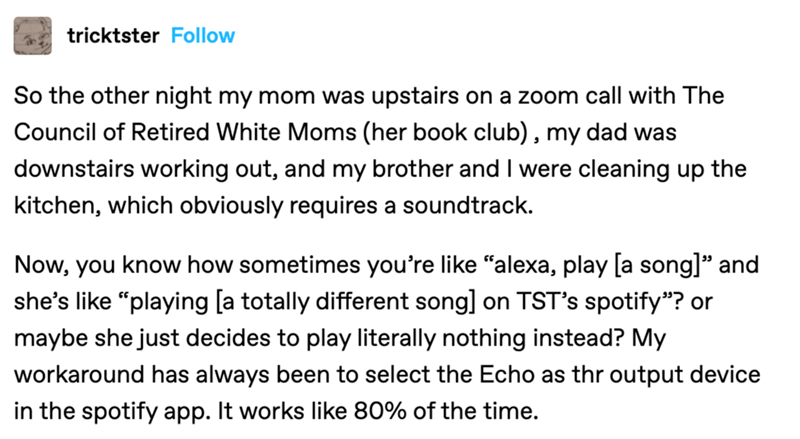The width and height of the screenshot is (800, 439).
Task: Click the Follow button
Action: point(203,36)
